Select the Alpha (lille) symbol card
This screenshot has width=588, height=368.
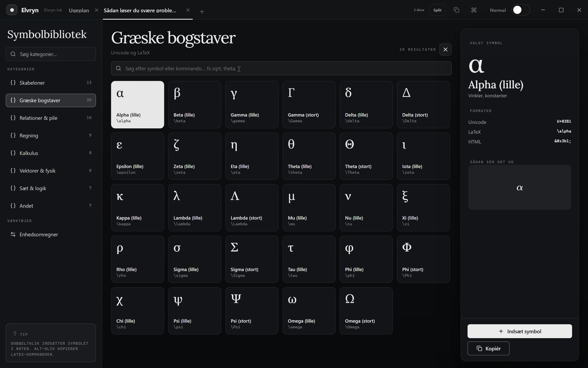point(138,105)
